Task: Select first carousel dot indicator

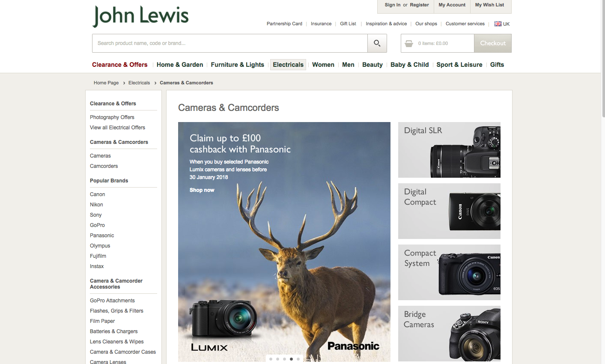Action: pyautogui.click(x=271, y=359)
